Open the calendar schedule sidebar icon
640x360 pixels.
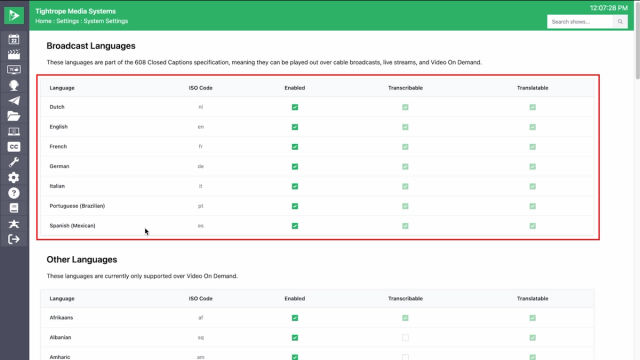pyautogui.click(x=14, y=39)
